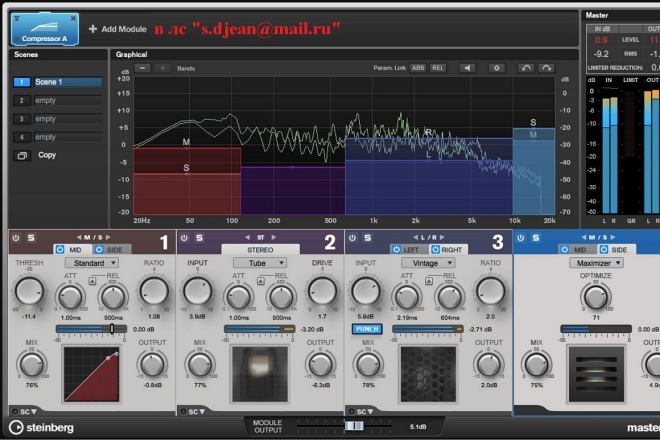Toggle auto release A in band 2
The width and height of the screenshot is (660, 440).
tap(261, 281)
